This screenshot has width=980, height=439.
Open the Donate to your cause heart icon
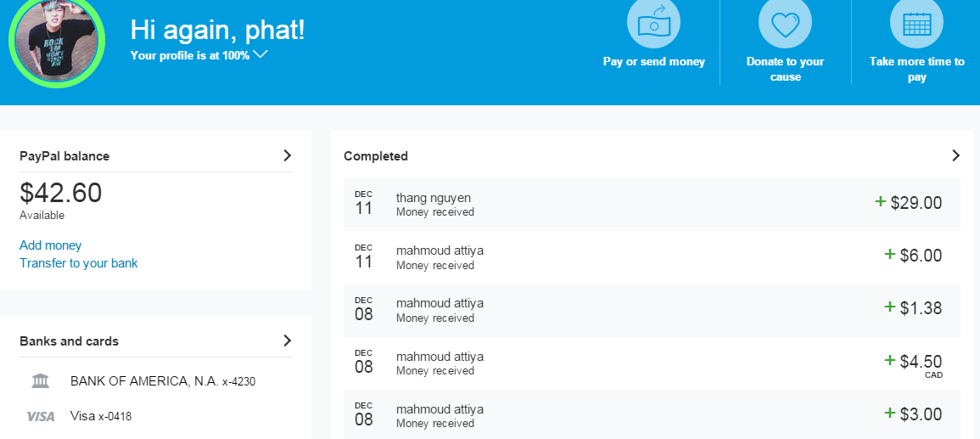[785, 23]
